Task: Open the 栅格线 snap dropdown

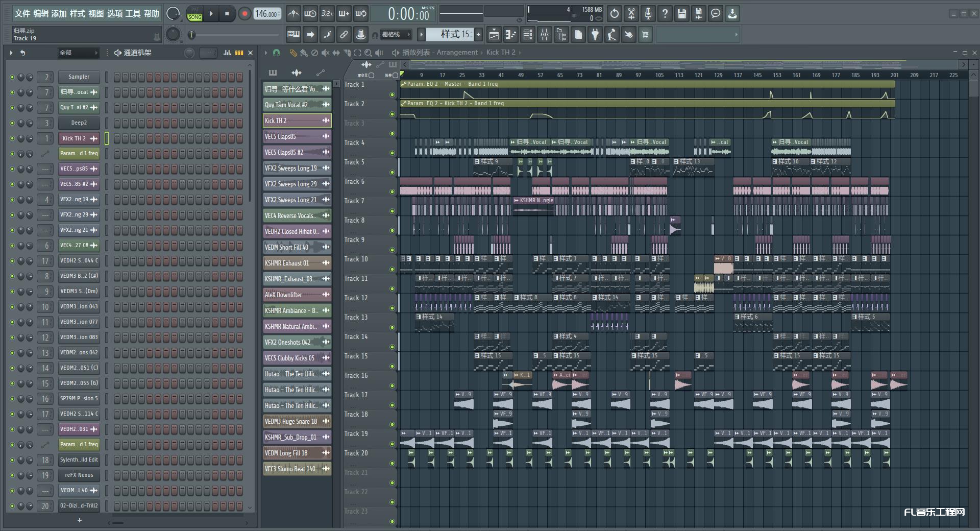Action: coord(396,35)
